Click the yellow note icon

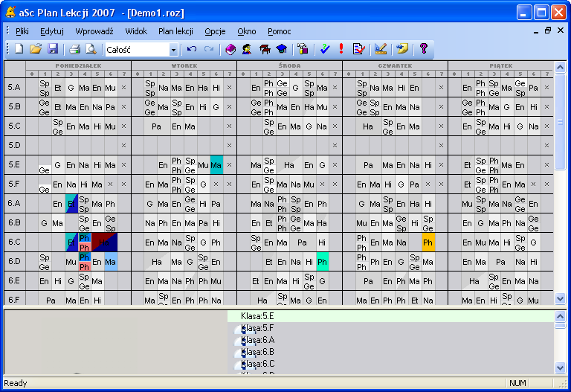pyautogui.click(x=402, y=49)
